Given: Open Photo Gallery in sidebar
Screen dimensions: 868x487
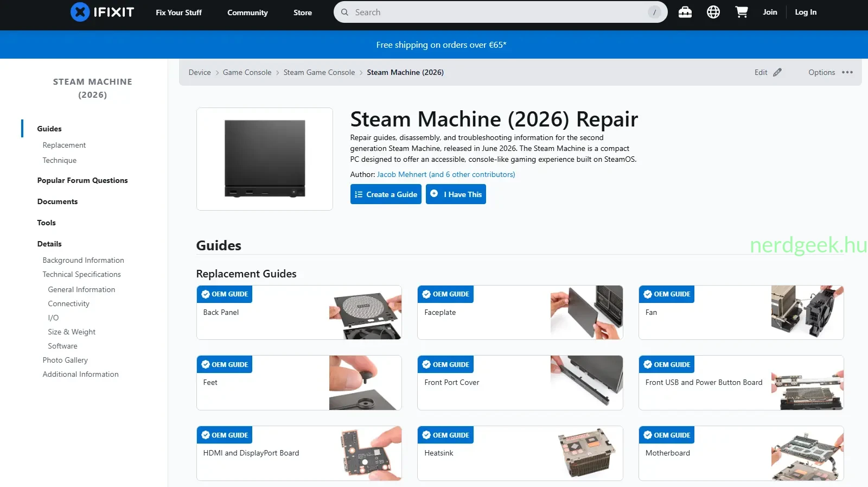Looking at the screenshot, I should point(65,360).
